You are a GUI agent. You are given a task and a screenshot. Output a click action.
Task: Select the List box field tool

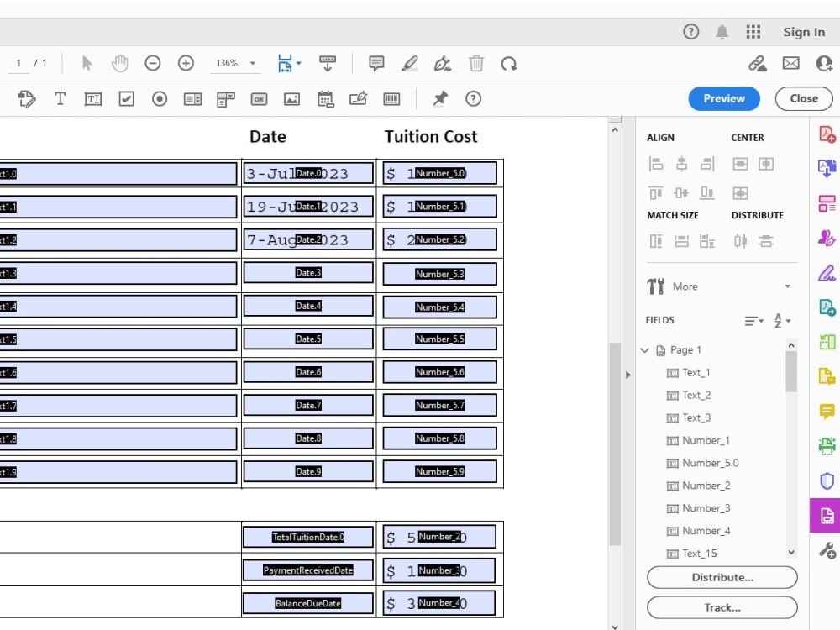click(x=192, y=98)
